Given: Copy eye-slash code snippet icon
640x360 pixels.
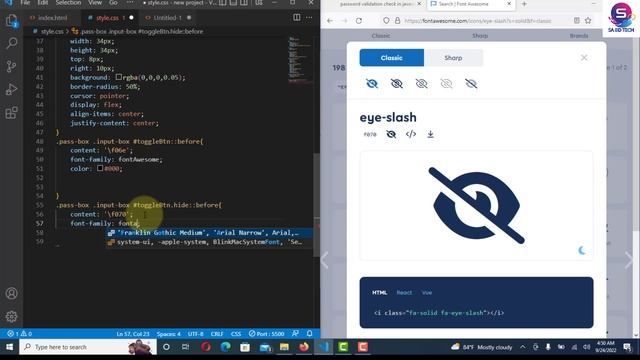Looking at the screenshot, I should coord(411,134).
